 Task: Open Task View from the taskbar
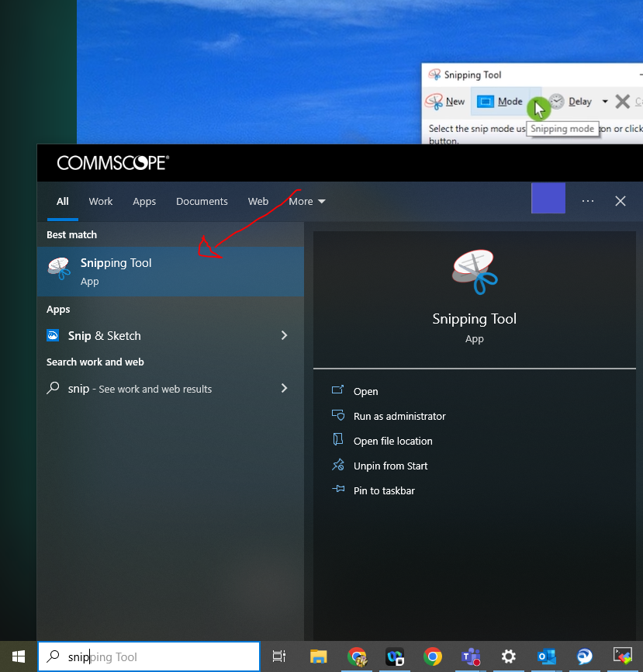click(279, 657)
